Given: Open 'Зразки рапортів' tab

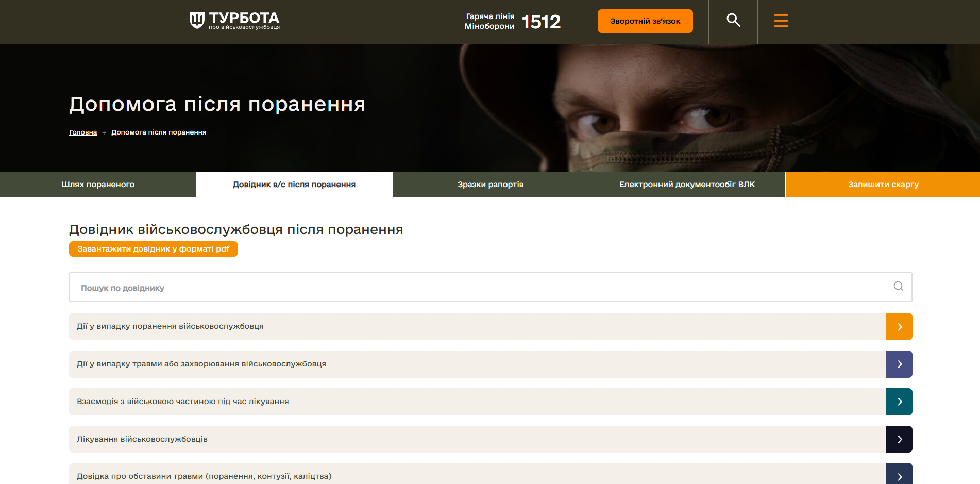Looking at the screenshot, I should coord(491,185).
